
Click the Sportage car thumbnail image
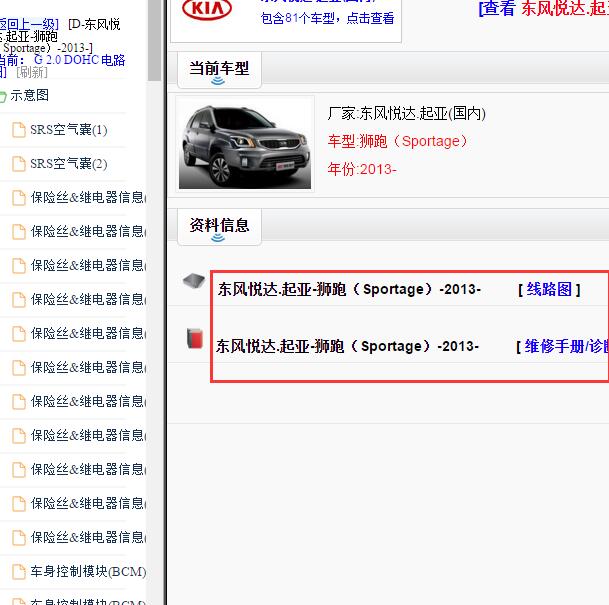click(x=245, y=144)
